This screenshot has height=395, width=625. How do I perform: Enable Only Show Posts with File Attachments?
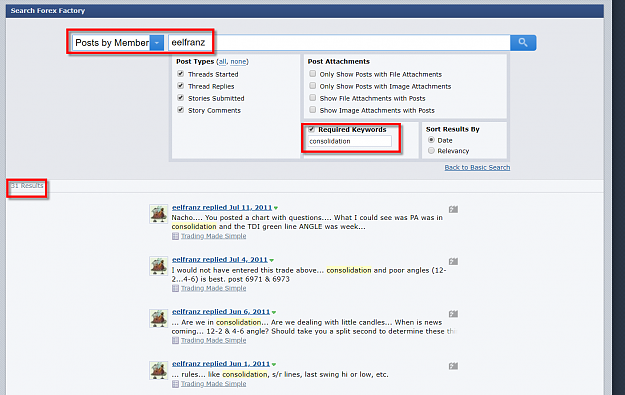(x=312, y=74)
